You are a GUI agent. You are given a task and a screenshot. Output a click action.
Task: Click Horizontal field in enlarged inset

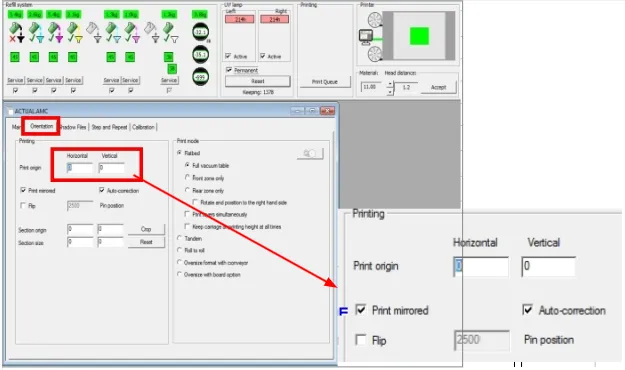(481, 266)
